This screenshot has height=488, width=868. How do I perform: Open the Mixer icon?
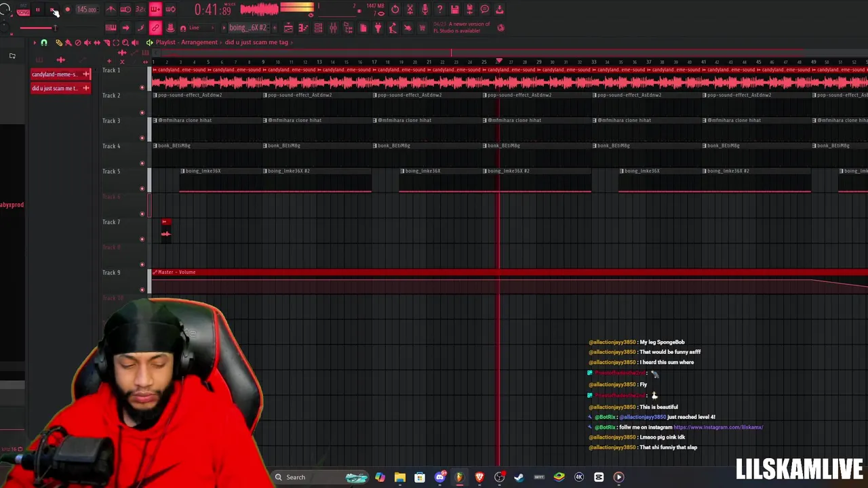coord(333,28)
